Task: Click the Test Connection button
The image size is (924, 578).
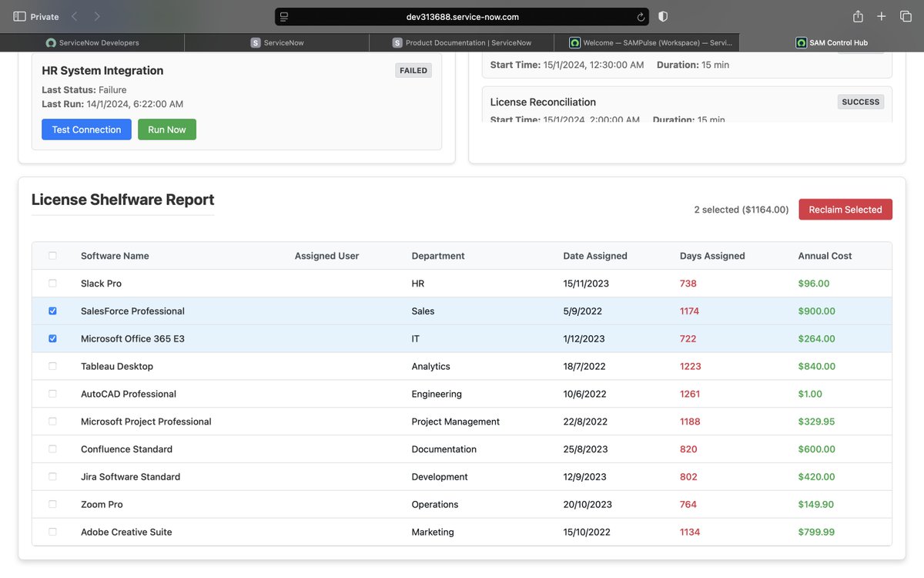Action: 86,129
